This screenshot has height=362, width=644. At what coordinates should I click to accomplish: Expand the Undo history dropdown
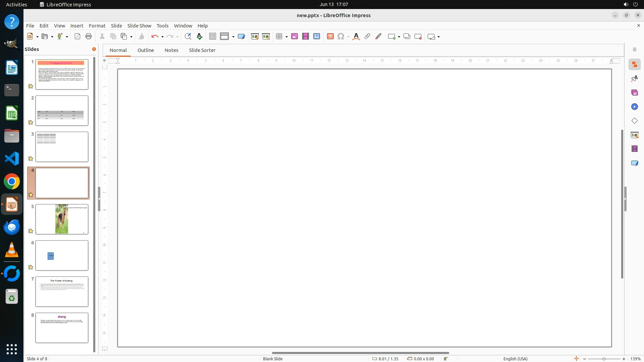click(162, 37)
